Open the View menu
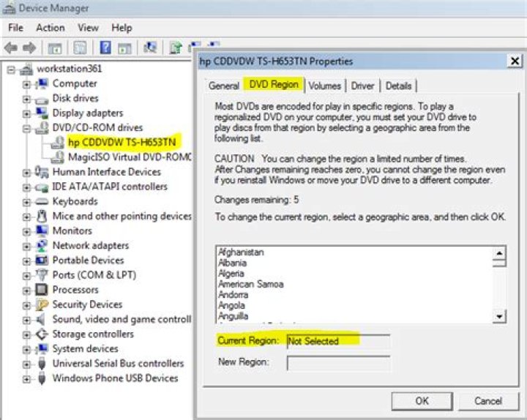Viewport: 527px width, 420px height. (88, 28)
